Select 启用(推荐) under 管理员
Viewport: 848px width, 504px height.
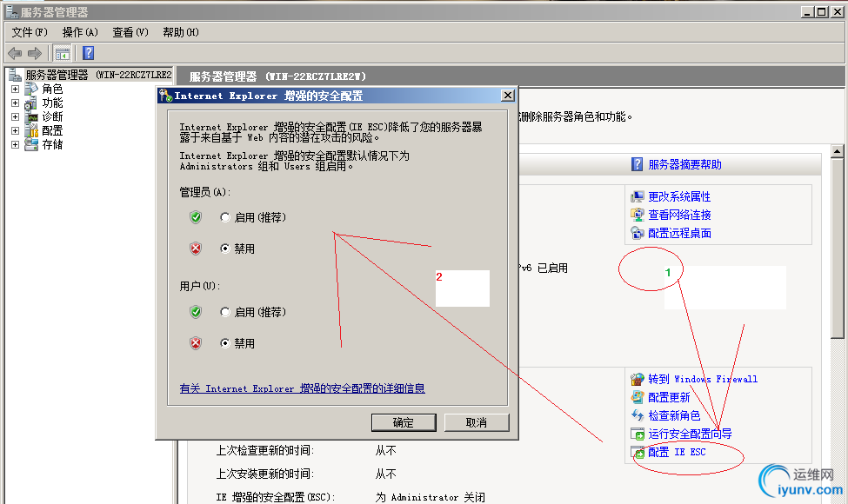tap(225, 217)
